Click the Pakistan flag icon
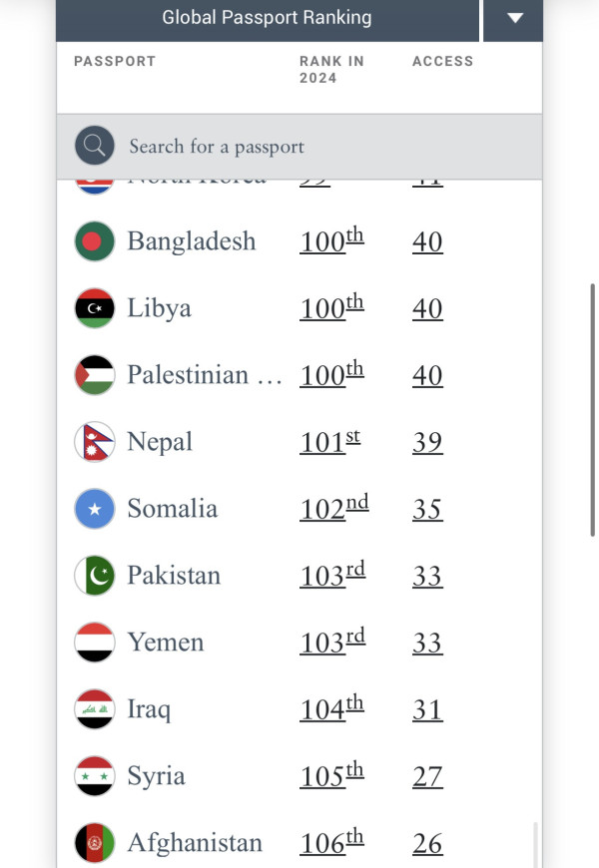Viewport: 599px width, 868px height. [95, 576]
